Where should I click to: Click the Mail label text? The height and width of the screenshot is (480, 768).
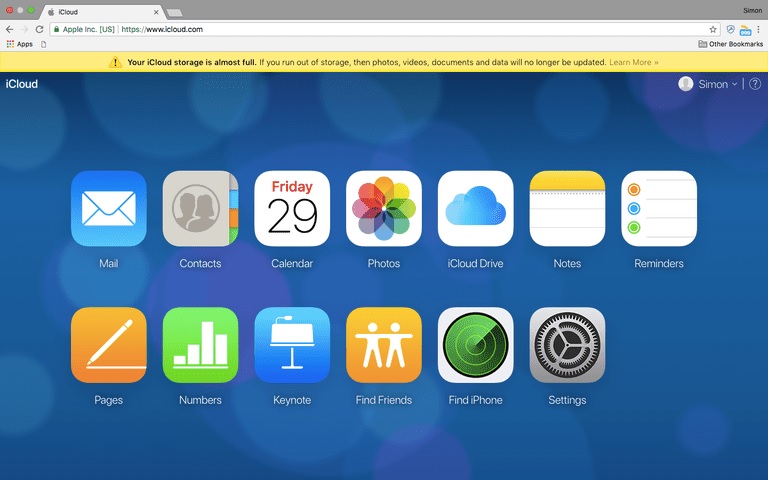[x=109, y=264]
